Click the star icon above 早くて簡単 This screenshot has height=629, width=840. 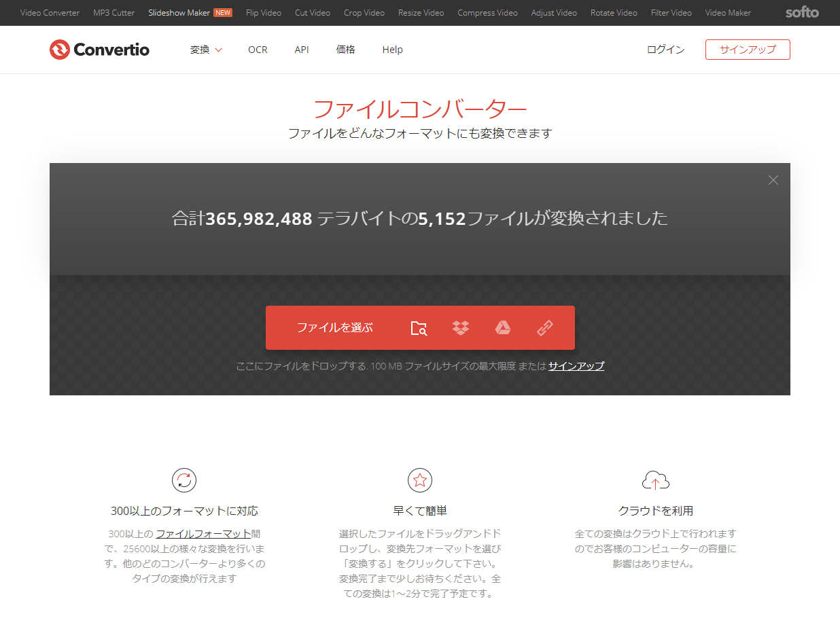click(x=420, y=480)
